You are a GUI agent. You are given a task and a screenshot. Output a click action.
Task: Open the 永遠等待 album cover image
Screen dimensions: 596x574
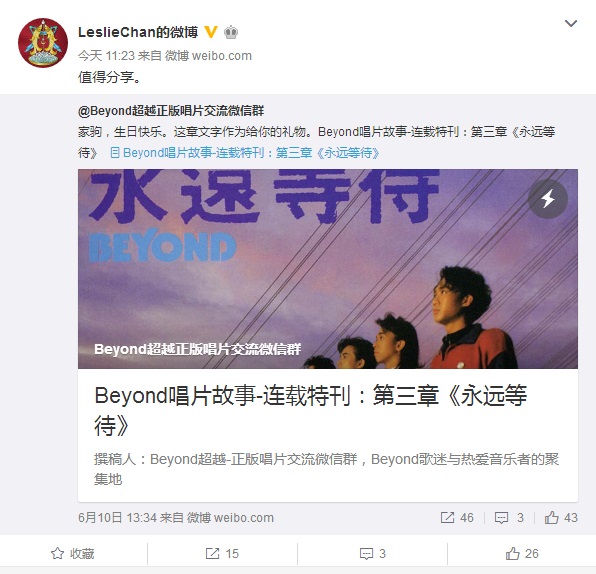click(x=328, y=269)
